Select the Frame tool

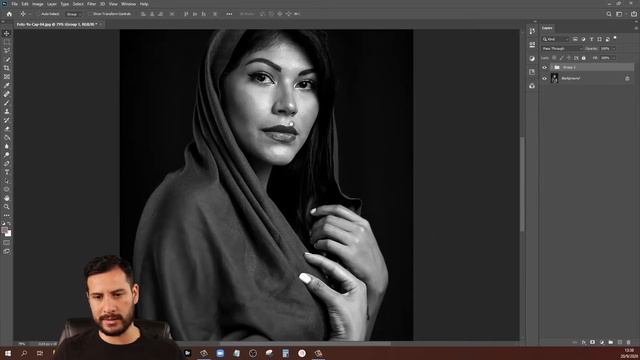pos(7,76)
